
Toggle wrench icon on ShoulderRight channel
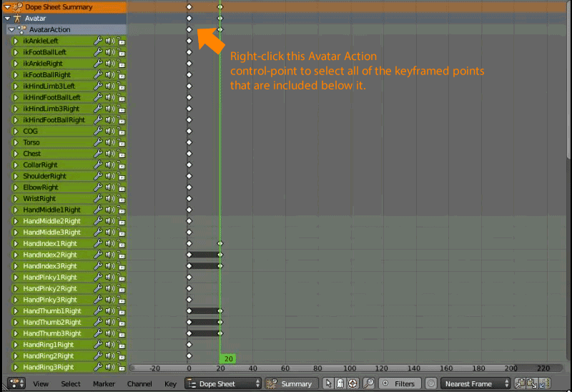tap(98, 176)
